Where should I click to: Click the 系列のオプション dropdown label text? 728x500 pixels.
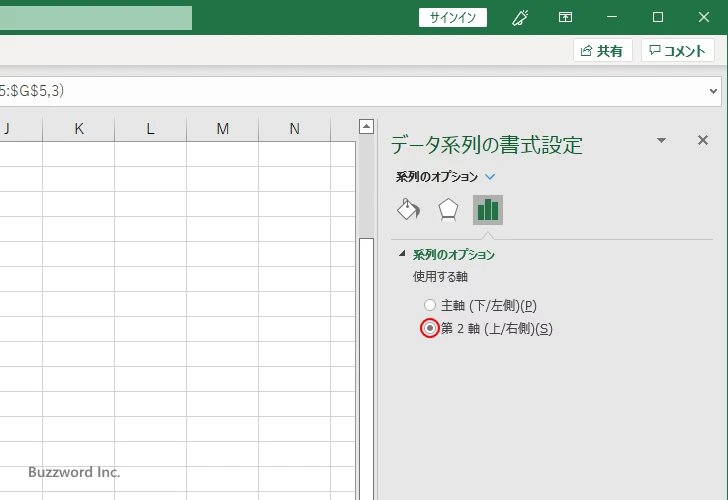click(x=436, y=177)
